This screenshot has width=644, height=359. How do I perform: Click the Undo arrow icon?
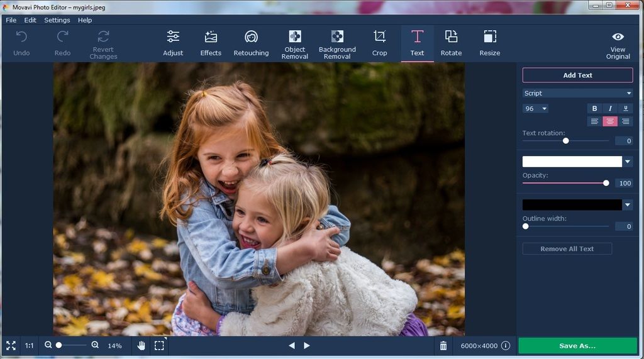point(21,37)
